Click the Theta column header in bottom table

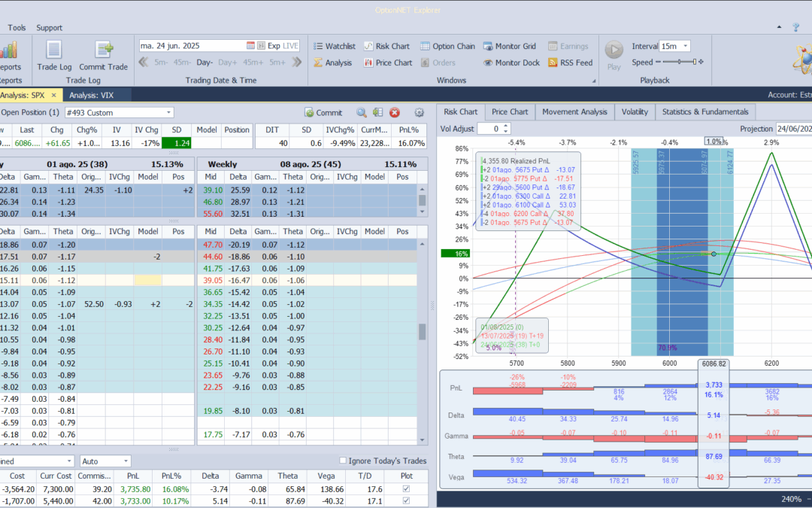pos(287,476)
